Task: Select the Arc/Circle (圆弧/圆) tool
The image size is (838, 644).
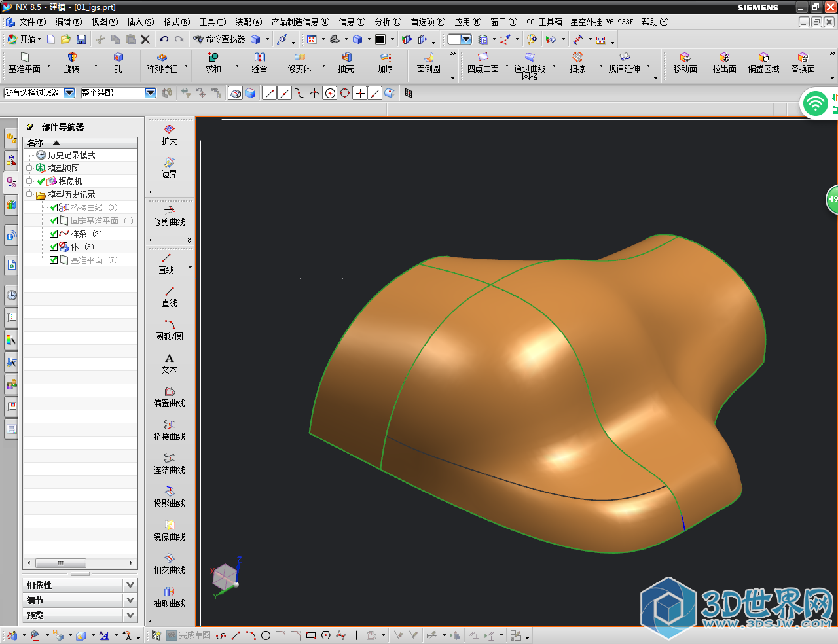Action: (170, 331)
